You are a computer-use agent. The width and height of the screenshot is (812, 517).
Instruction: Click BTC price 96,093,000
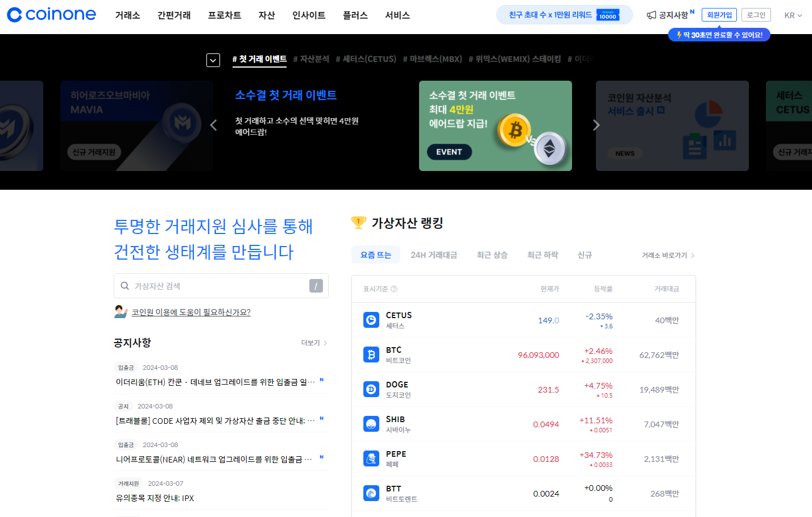538,355
